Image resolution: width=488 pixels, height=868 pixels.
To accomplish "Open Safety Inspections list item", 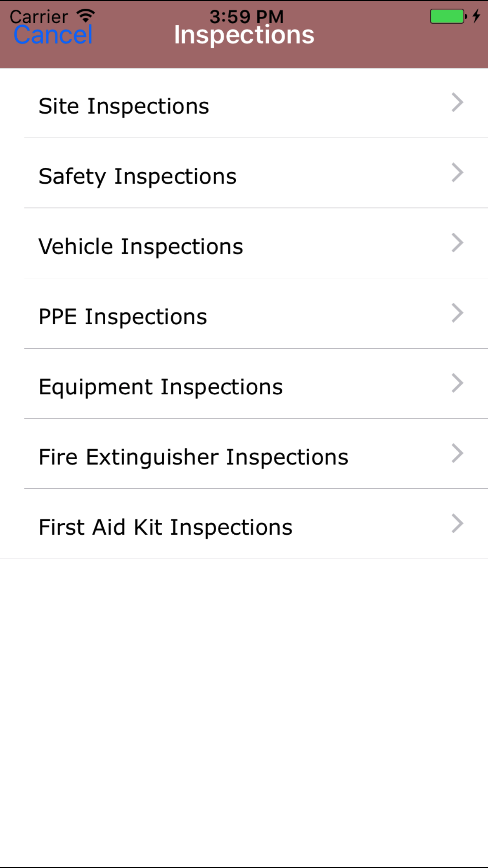I will pyautogui.click(x=138, y=176).
